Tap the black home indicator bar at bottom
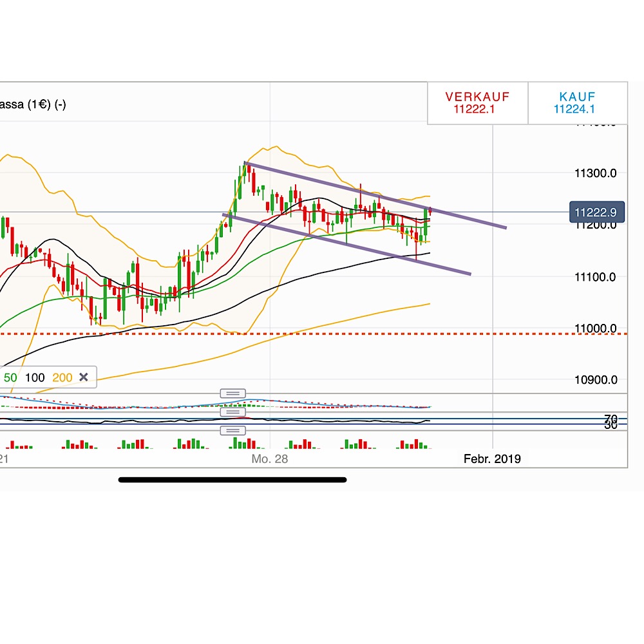 [x=232, y=479]
